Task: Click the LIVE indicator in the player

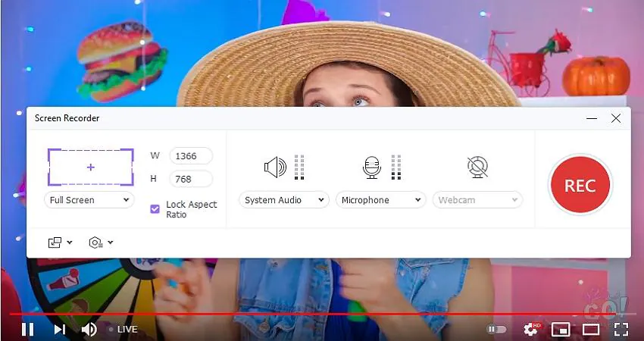Action: pos(123,329)
